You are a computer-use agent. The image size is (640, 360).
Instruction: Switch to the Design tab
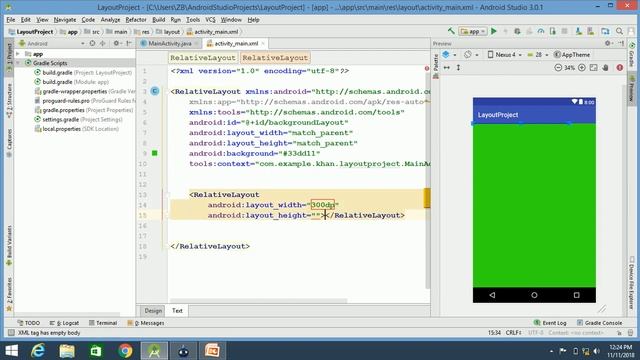tap(153, 311)
